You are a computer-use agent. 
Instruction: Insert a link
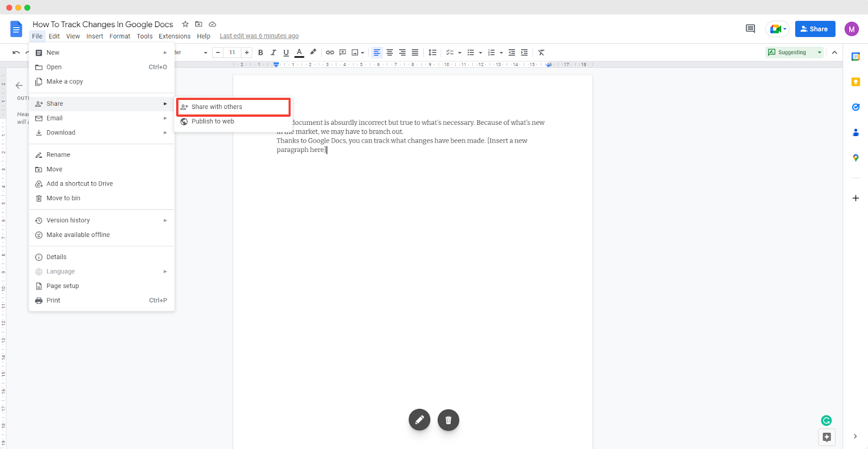pyautogui.click(x=330, y=53)
